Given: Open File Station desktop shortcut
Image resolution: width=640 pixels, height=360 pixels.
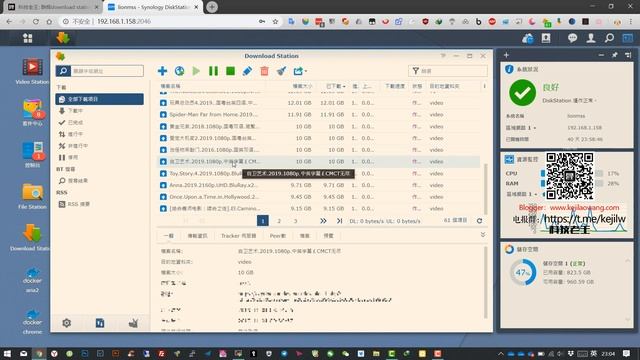Looking at the screenshot, I should pyautogui.click(x=32, y=196).
